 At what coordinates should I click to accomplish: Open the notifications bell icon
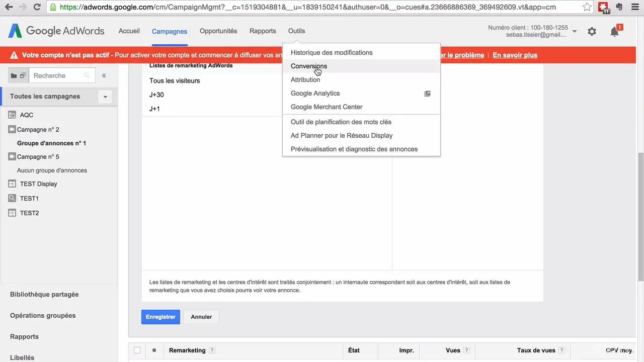pyautogui.click(x=615, y=31)
